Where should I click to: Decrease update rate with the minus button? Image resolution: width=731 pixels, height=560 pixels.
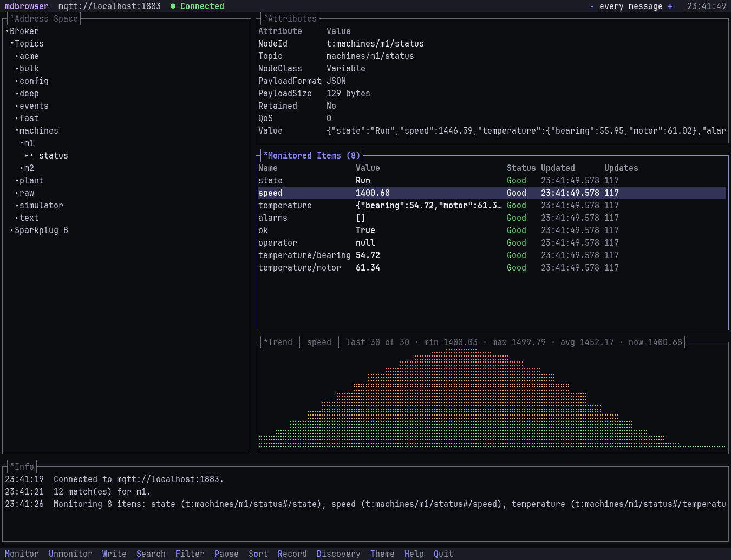[592, 6]
